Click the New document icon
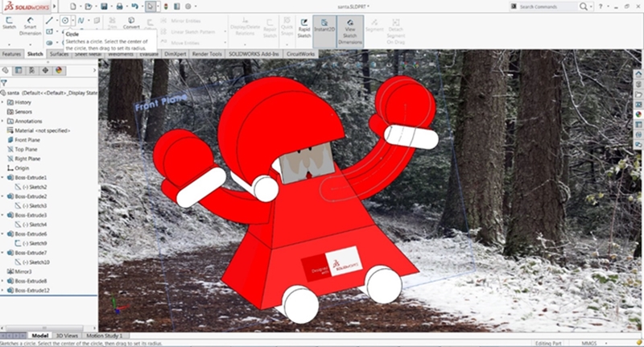Screen dimensions: 644x347 pos(72,6)
